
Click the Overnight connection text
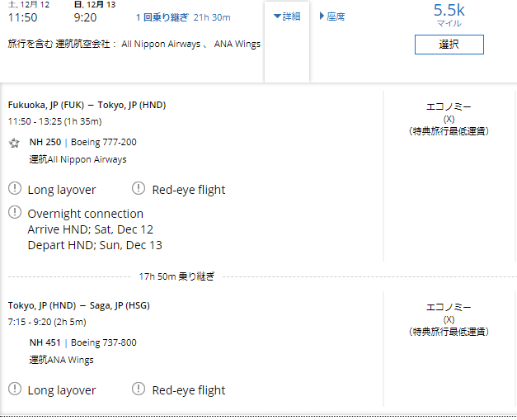click(86, 214)
